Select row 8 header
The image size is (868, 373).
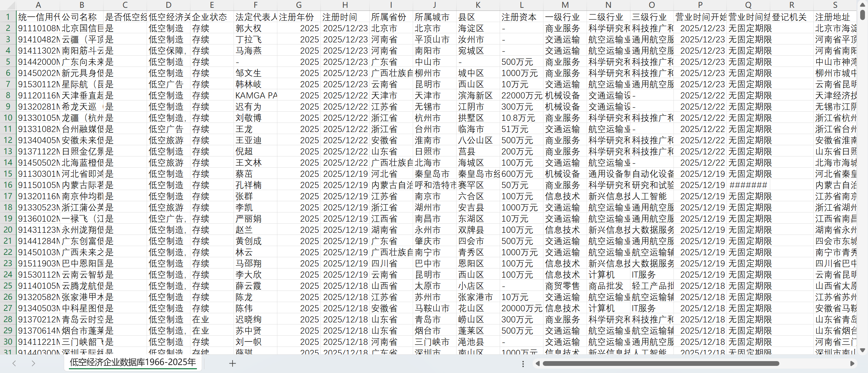(x=8, y=95)
